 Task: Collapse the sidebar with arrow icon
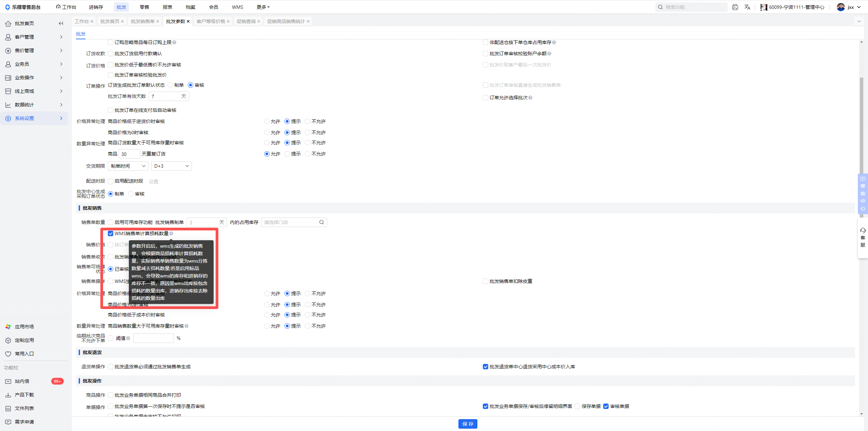tap(61, 23)
